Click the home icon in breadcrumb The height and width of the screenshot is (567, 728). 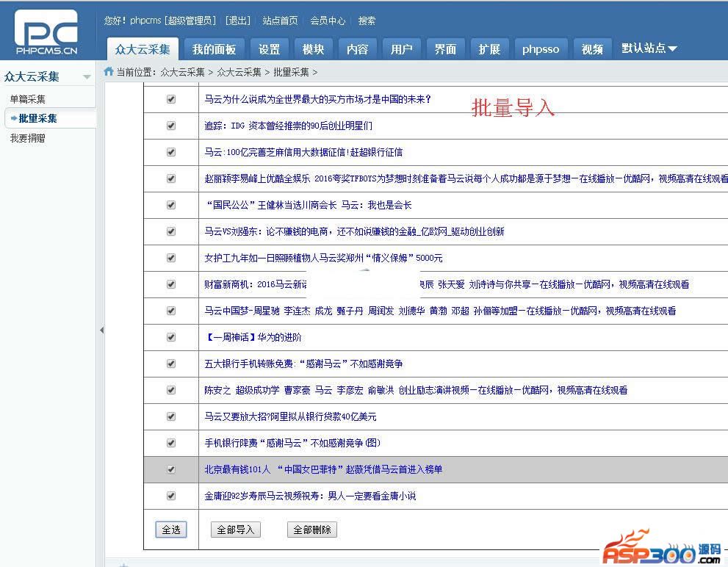(x=109, y=71)
